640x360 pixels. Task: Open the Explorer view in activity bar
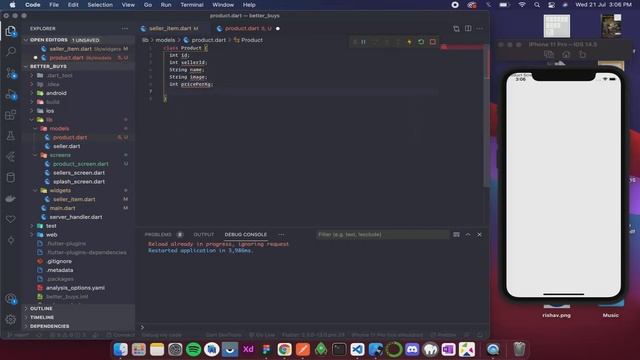(11, 31)
